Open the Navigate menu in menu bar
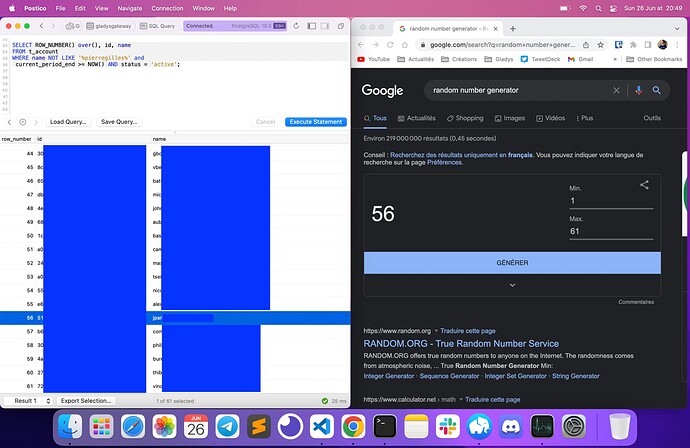The image size is (690, 448). click(x=129, y=7)
